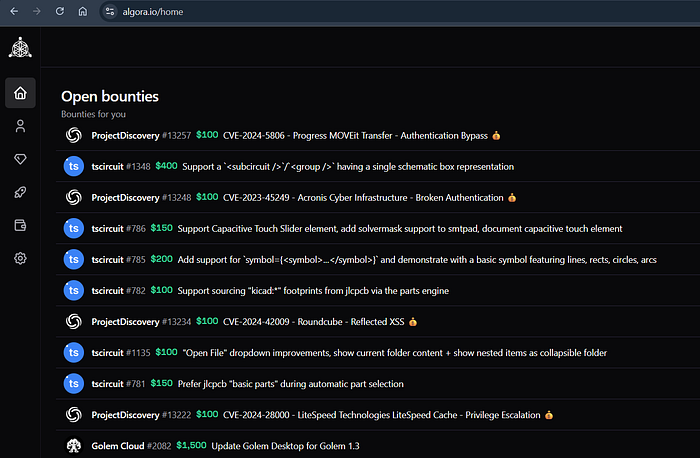This screenshot has height=458, width=700.
Task: Click money bag icon on Roundcube bounty
Action: tap(413, 321)
